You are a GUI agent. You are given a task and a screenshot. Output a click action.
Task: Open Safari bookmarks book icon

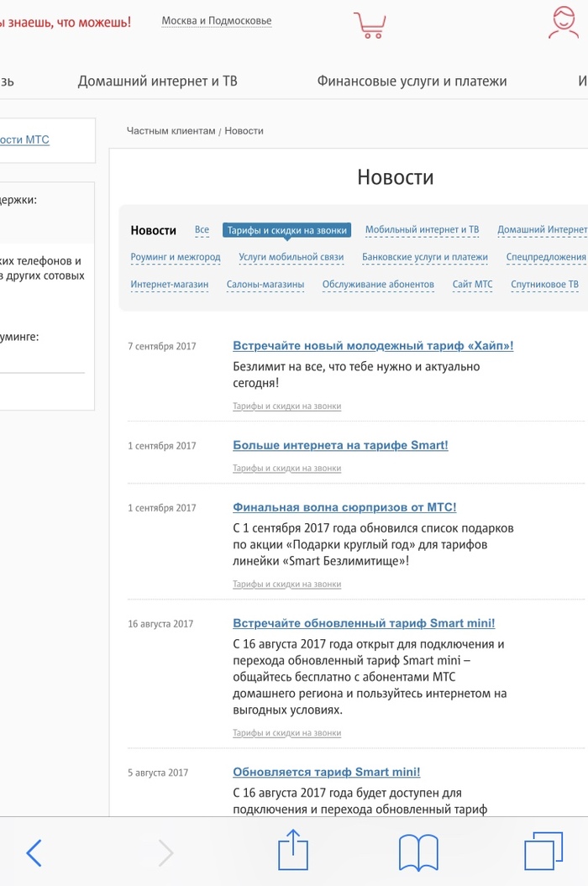(417, 852)
